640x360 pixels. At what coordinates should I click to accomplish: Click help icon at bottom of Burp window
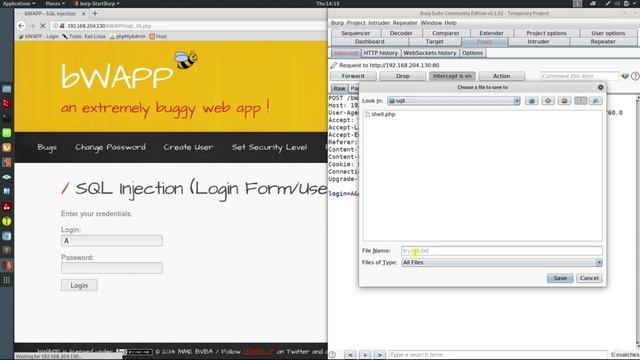pos(333,355)
